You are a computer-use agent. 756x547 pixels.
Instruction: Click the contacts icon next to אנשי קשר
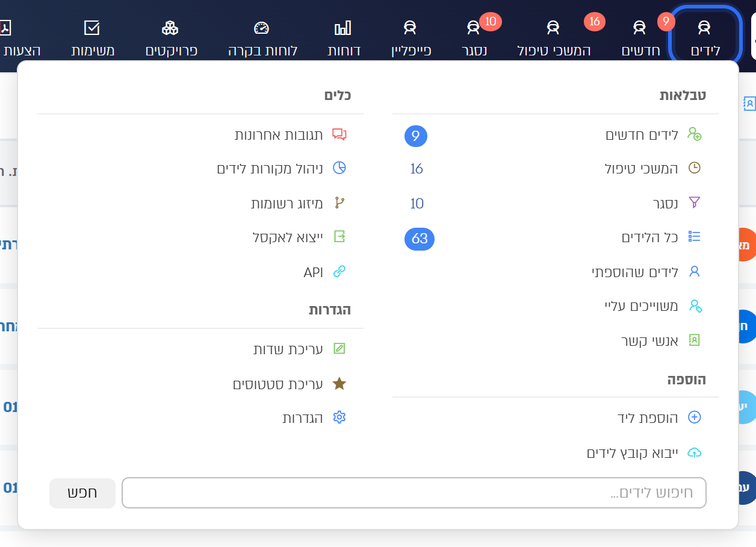click(x=695, y=340)
